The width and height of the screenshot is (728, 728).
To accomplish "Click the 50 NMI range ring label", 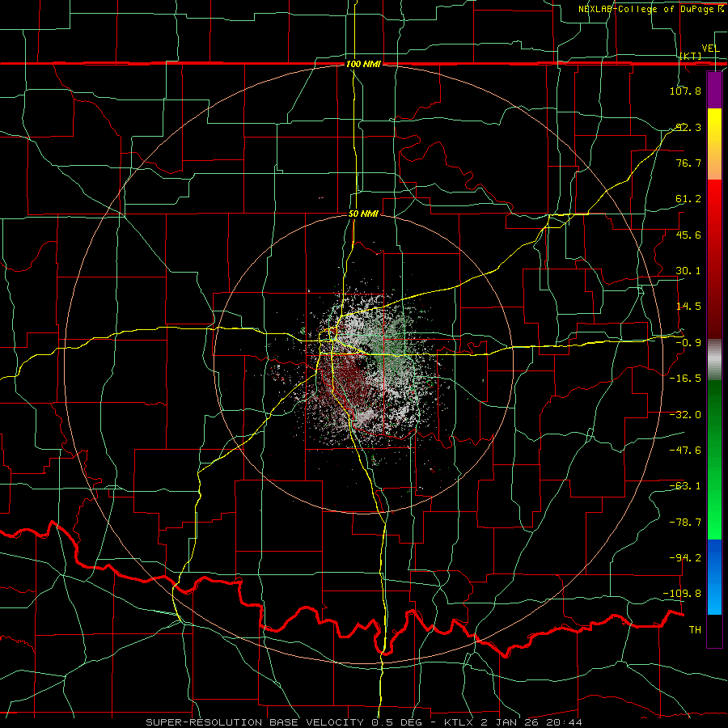I will pos(363,214).
